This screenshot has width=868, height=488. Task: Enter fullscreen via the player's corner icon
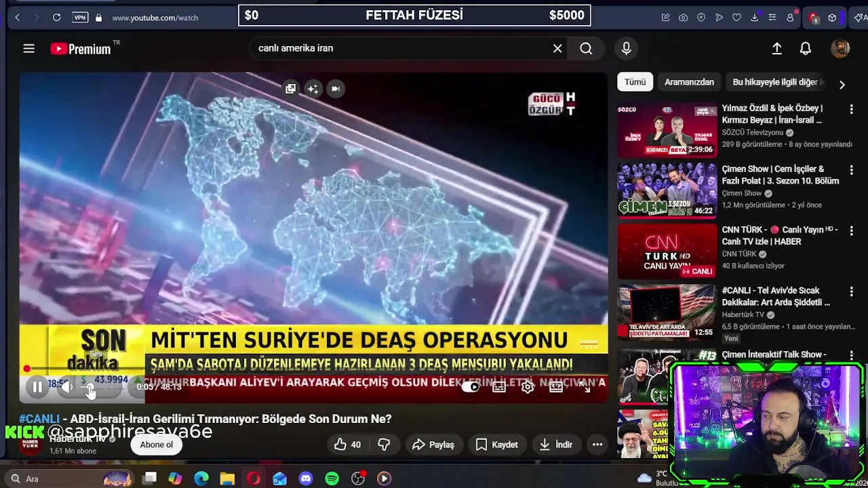tap(585, 387)
